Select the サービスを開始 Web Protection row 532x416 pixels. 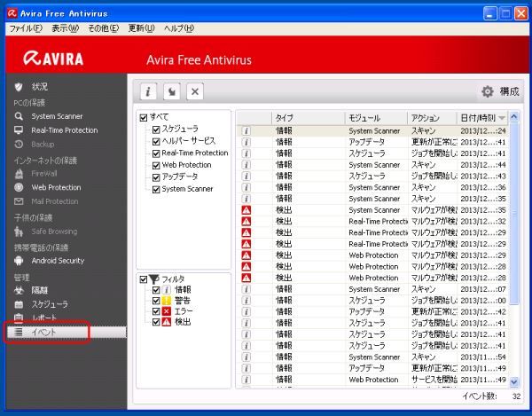[372, 380]
